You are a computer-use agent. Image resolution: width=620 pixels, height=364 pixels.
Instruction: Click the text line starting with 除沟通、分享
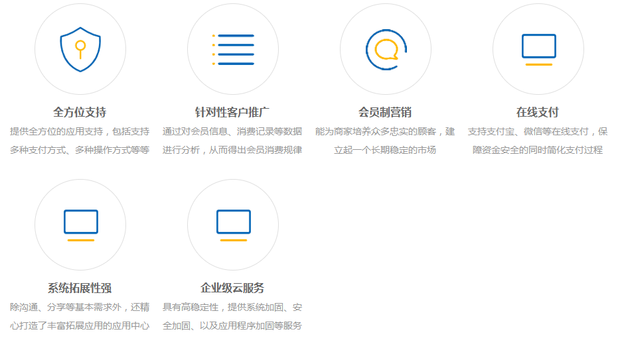[80, 307]
